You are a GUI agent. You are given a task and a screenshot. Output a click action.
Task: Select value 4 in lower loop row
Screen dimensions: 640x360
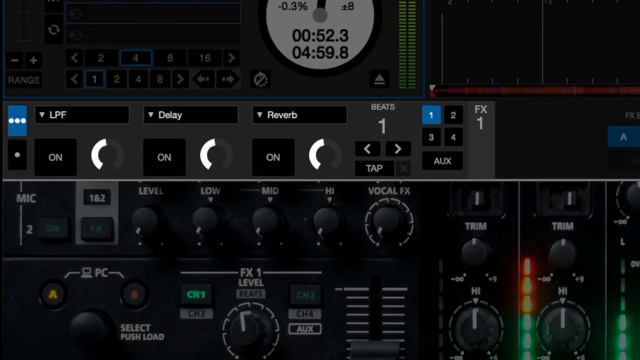[x=138, y=79]
